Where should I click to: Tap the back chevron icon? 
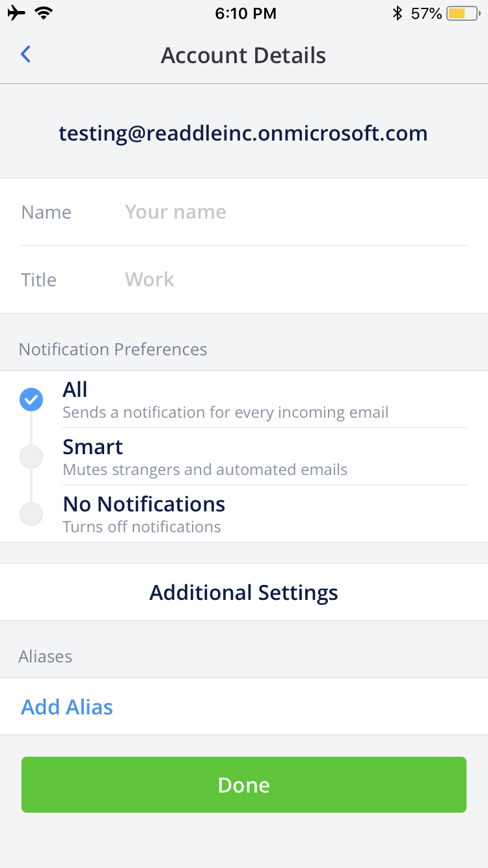coord(25,55)
